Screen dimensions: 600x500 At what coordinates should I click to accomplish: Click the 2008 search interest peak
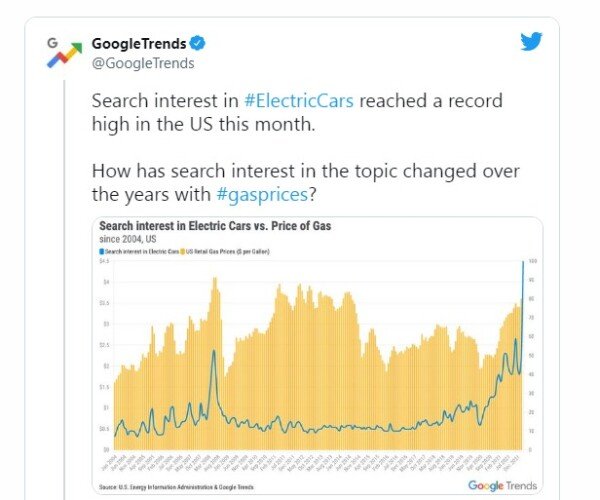[214, 351]
